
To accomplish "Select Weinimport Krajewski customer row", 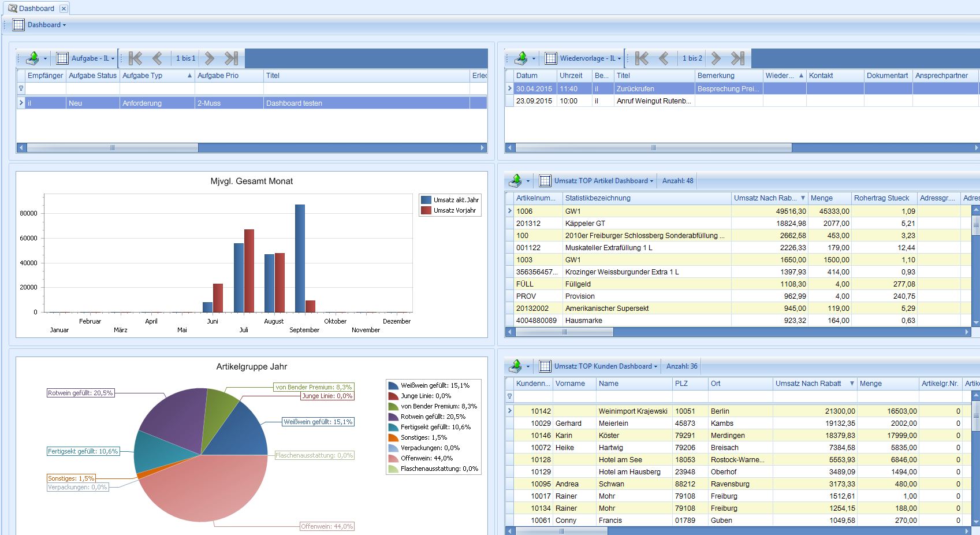I will [x=739, y=411].
